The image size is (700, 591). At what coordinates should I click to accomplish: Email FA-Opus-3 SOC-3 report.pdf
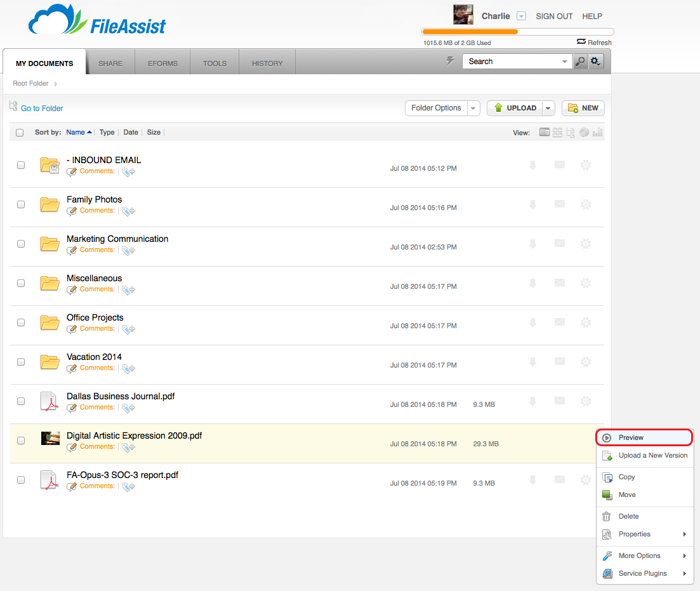[559, 479]
